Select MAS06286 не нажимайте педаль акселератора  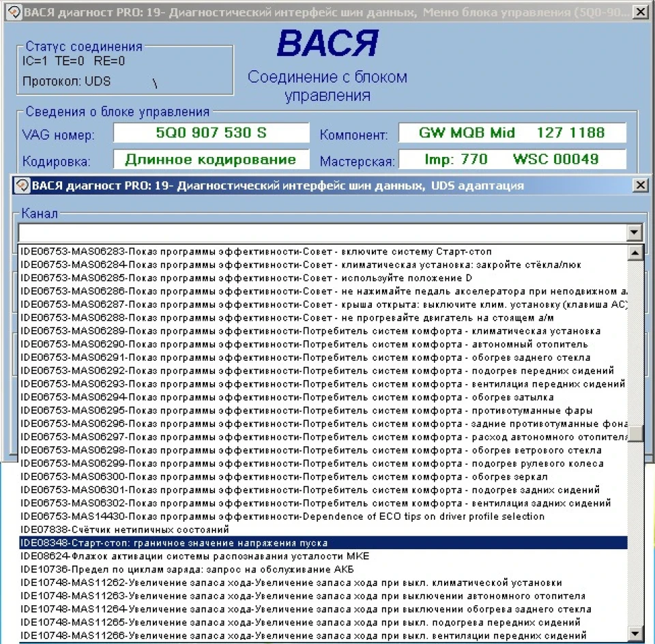click(323, 291)
